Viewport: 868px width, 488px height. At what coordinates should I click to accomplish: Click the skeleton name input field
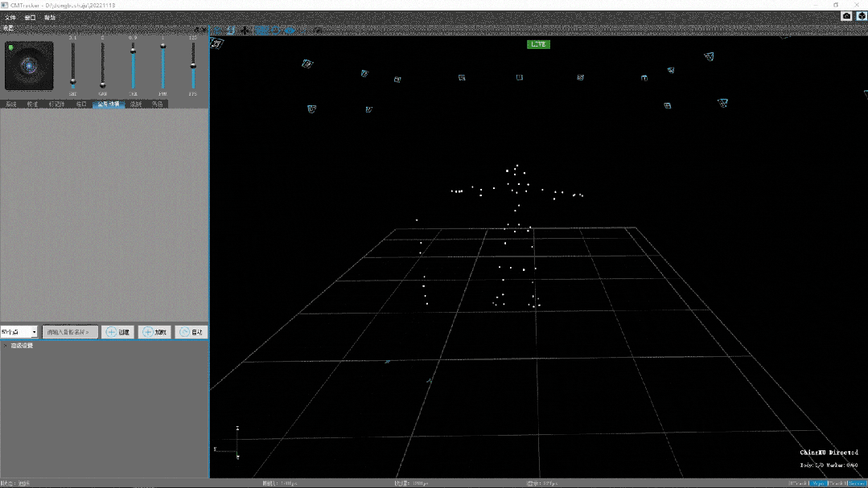point(70,332)
